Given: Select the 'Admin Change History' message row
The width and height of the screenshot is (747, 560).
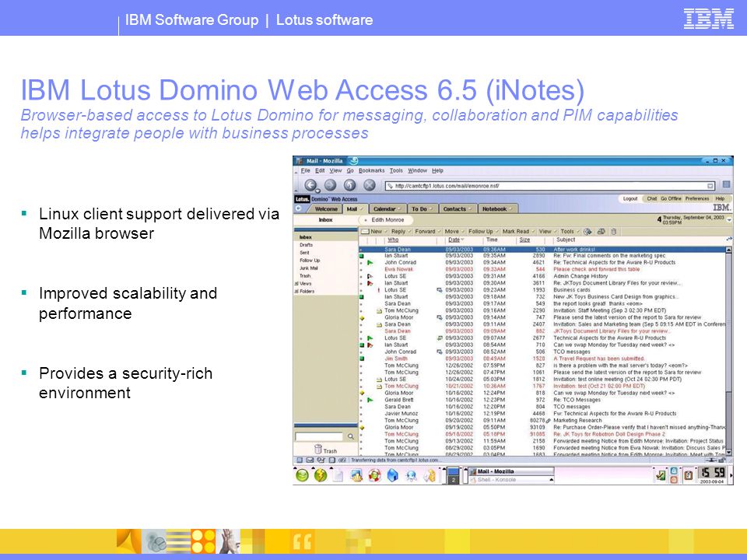Looking at the screenshot, I should coord(542,276).
